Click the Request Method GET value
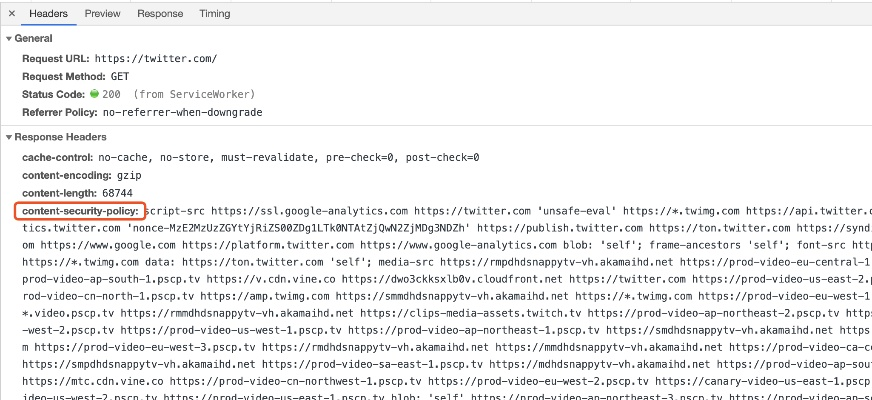 [120, 76]
